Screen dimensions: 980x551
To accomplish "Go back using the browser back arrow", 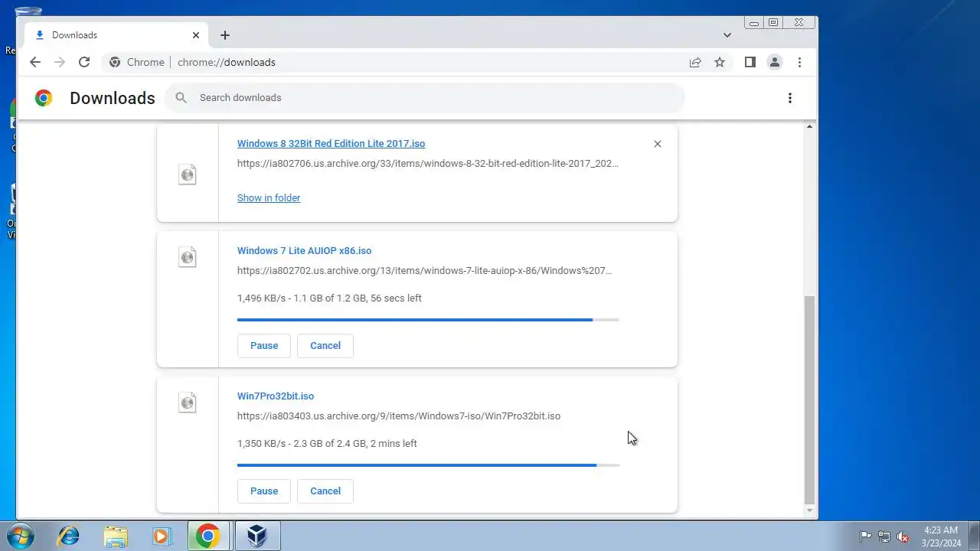I will (x=35, y=62).
